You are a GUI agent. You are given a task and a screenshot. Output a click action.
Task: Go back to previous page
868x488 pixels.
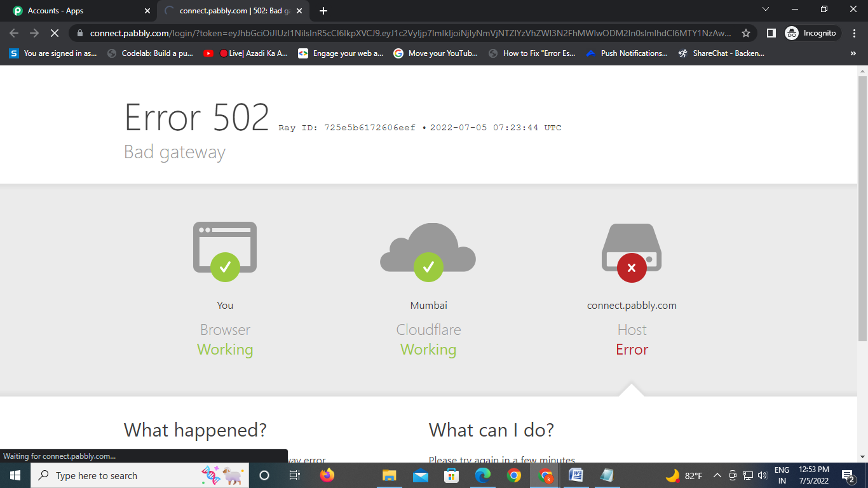point(14,33)
